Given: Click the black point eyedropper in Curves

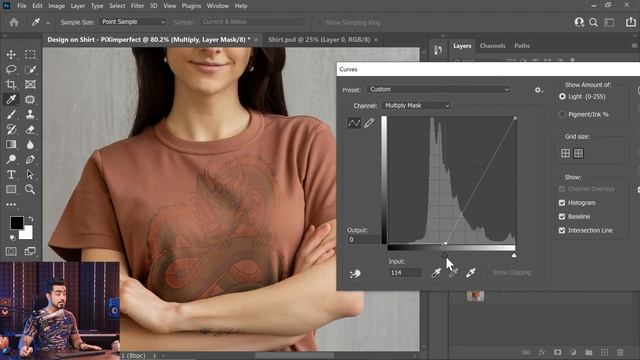Looking at the screenshot, I should (436, 273).
